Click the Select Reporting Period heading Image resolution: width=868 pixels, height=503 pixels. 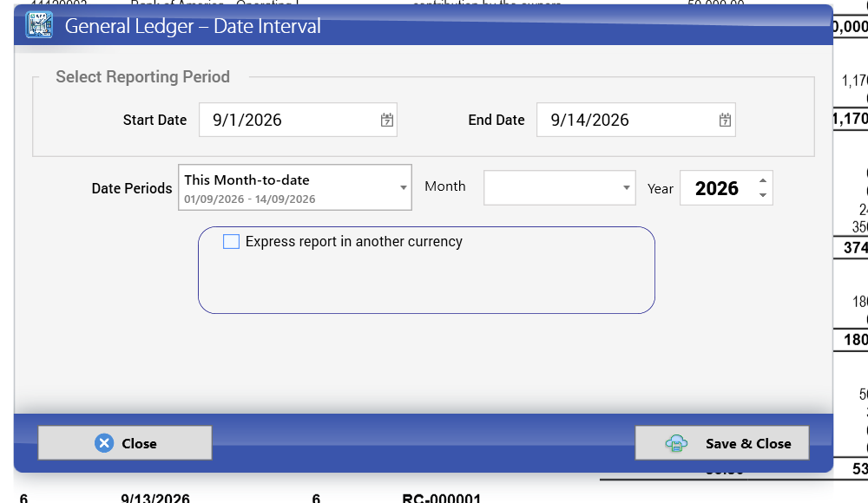(143, 77)
